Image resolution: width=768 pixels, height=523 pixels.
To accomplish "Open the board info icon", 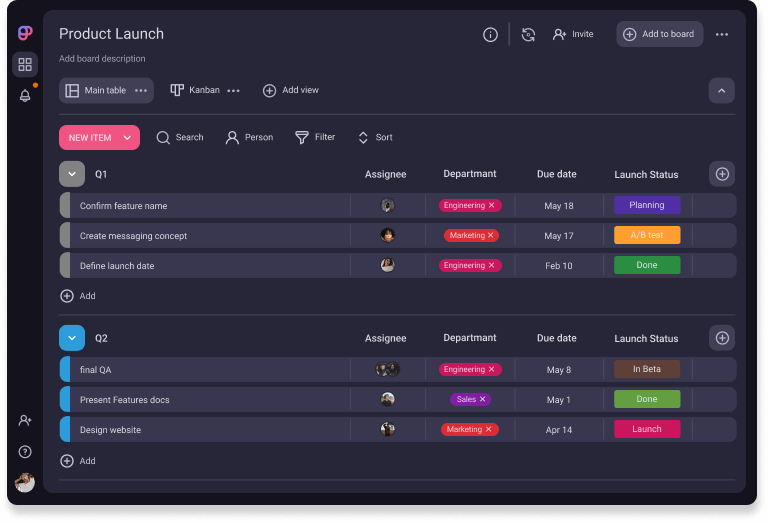I will pos(490,34).
